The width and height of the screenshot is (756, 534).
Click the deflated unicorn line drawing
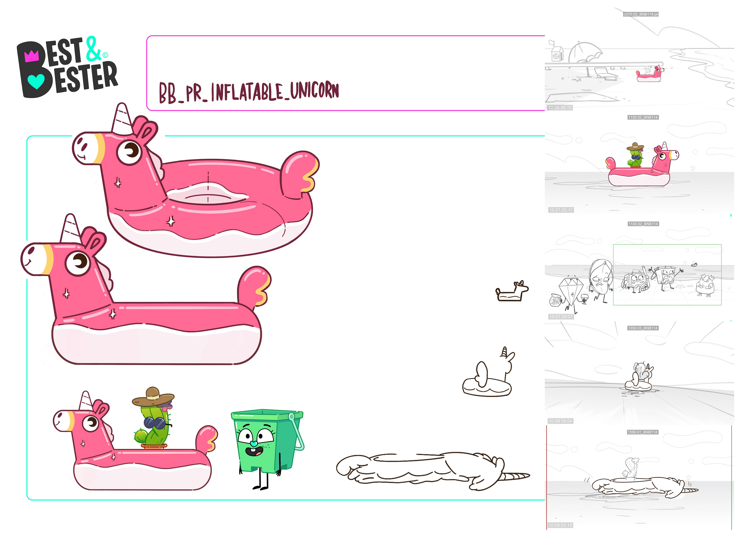(x=431, y=470)
